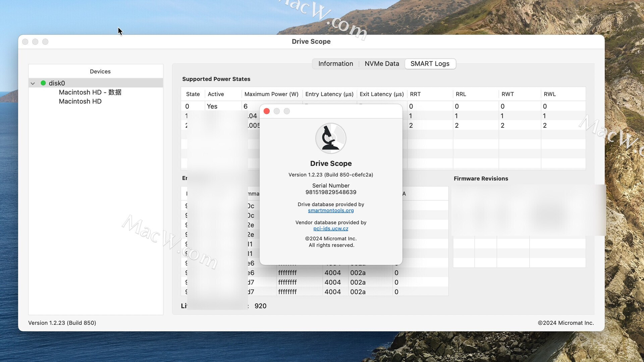Select the SMART Logs tab

pos(430,64)
